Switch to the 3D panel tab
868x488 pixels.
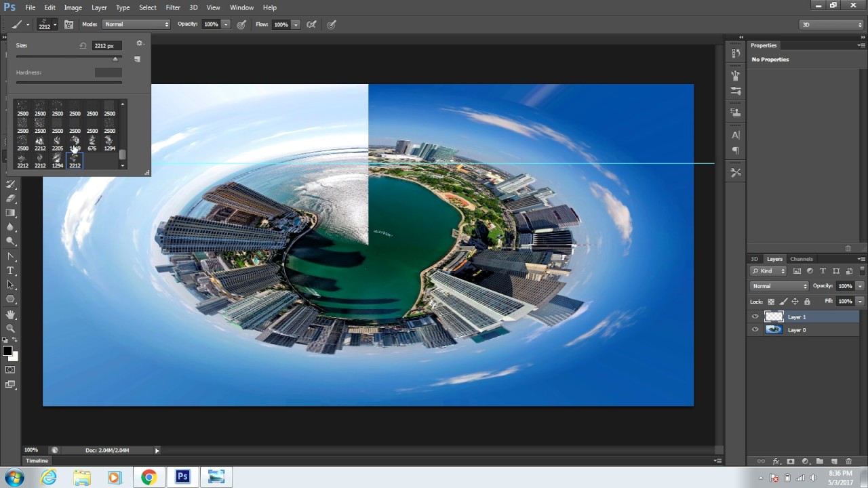tap(754, 259)
